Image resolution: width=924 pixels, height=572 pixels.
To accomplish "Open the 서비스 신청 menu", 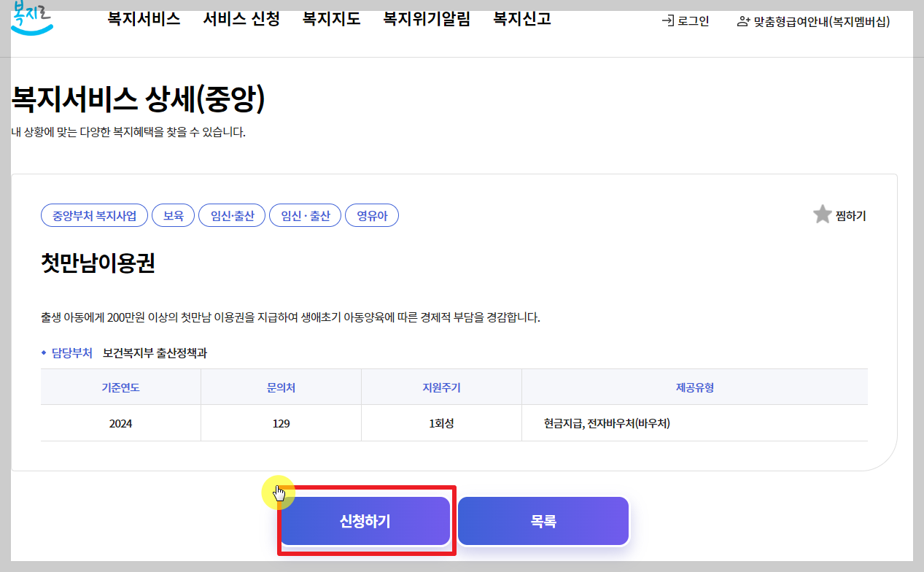I will click(x=241, y=19).
